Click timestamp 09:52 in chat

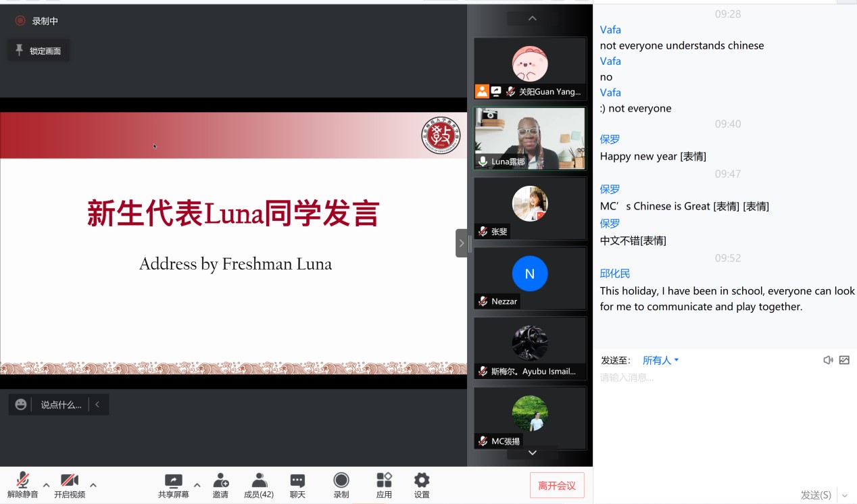point(728,258)
